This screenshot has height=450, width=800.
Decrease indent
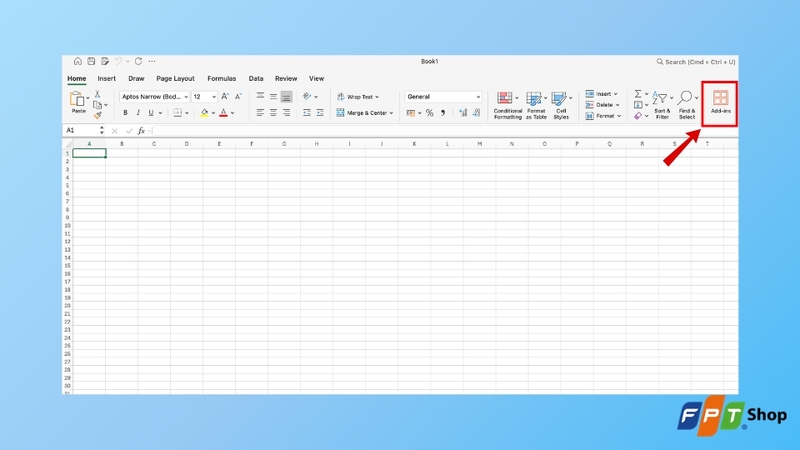coord(307,113)
